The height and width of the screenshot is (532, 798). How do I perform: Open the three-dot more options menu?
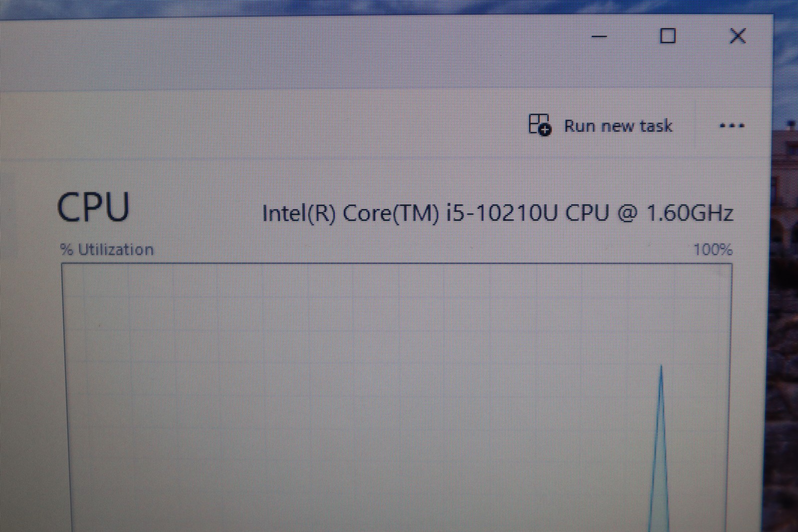pyautogui.click(x=732, y=126)
